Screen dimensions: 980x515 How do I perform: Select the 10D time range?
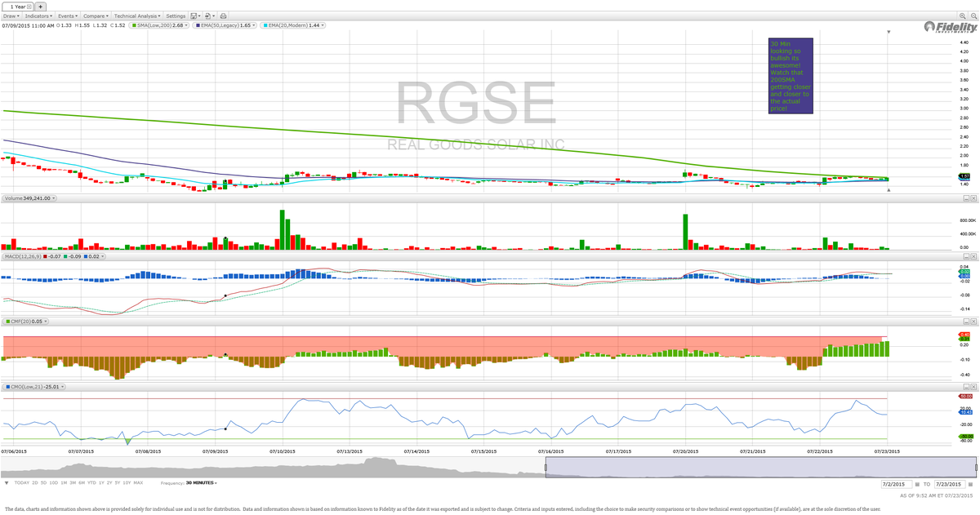tap(54, 483)
